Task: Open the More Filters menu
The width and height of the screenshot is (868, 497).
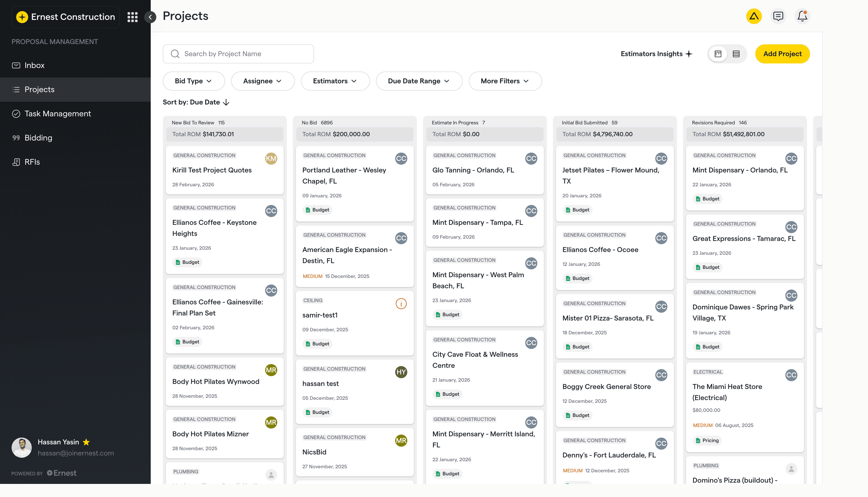Action: (x=505, y=81)
